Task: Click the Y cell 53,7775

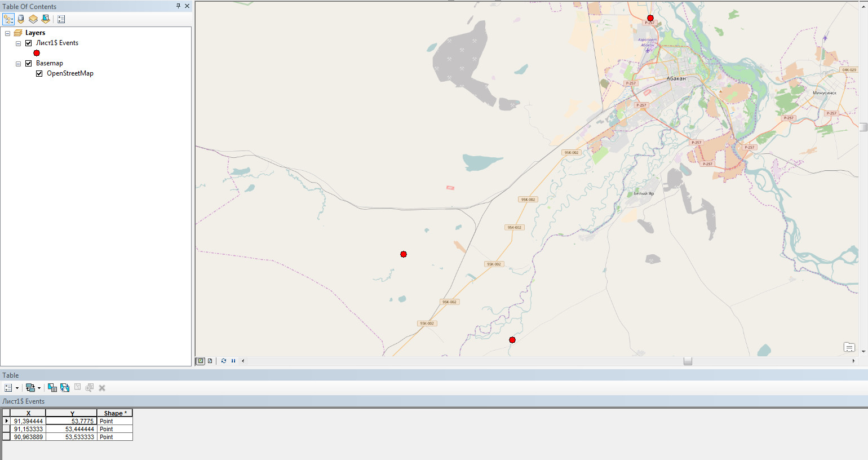Action: [72, 421]
